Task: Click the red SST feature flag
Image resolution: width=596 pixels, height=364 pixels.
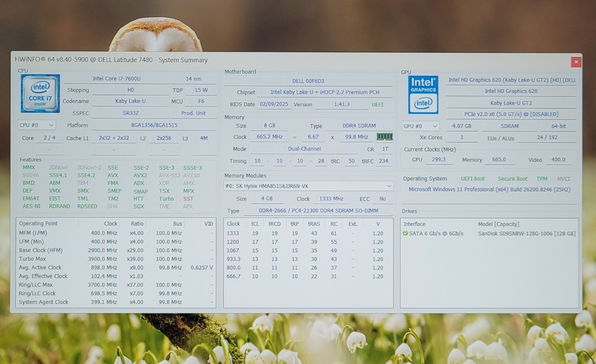Action: [188, 199]
